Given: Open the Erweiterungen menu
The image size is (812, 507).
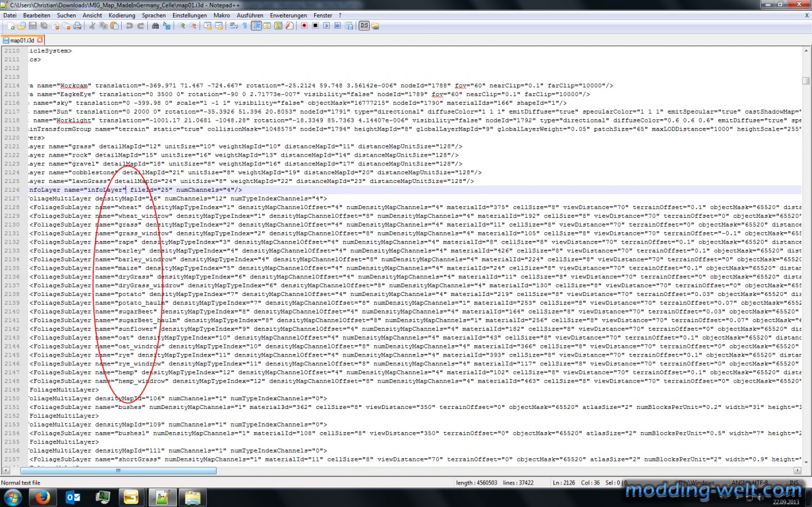Looking at the screenshot, I should (x=289, y=15).
